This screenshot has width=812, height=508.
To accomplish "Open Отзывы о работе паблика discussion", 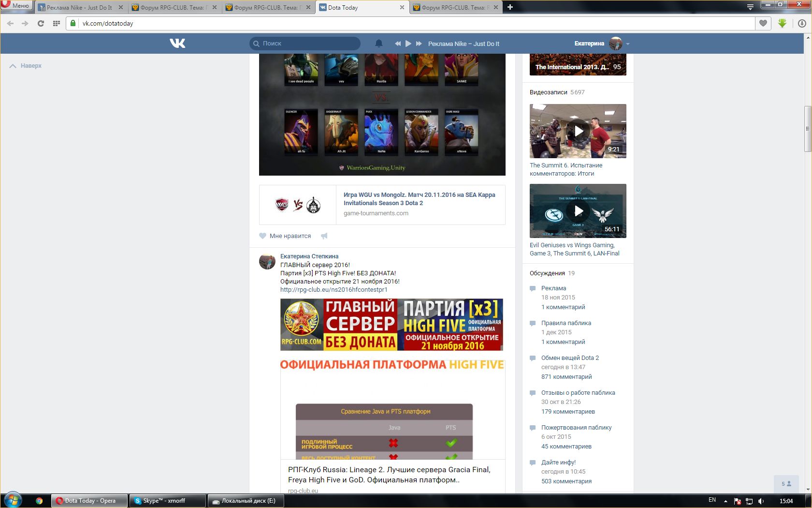I will pos(578,393).
